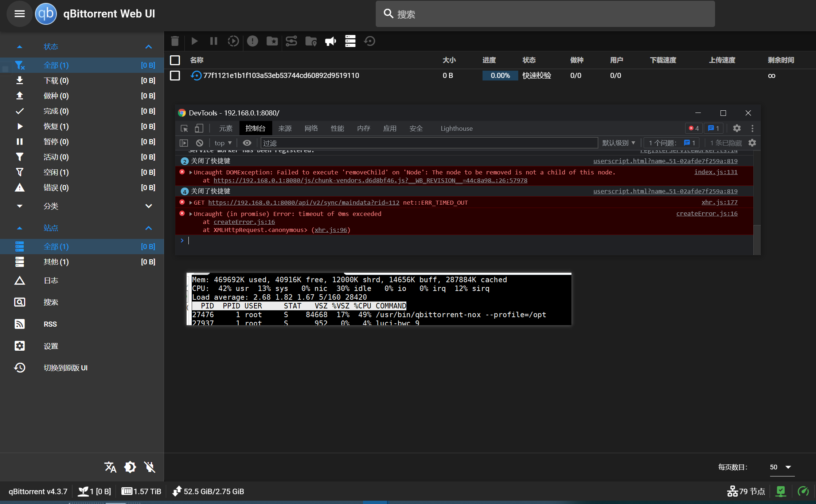Collapse the 状态 section in the sidebar
The image size is (816, 504).
click(148, 46)
